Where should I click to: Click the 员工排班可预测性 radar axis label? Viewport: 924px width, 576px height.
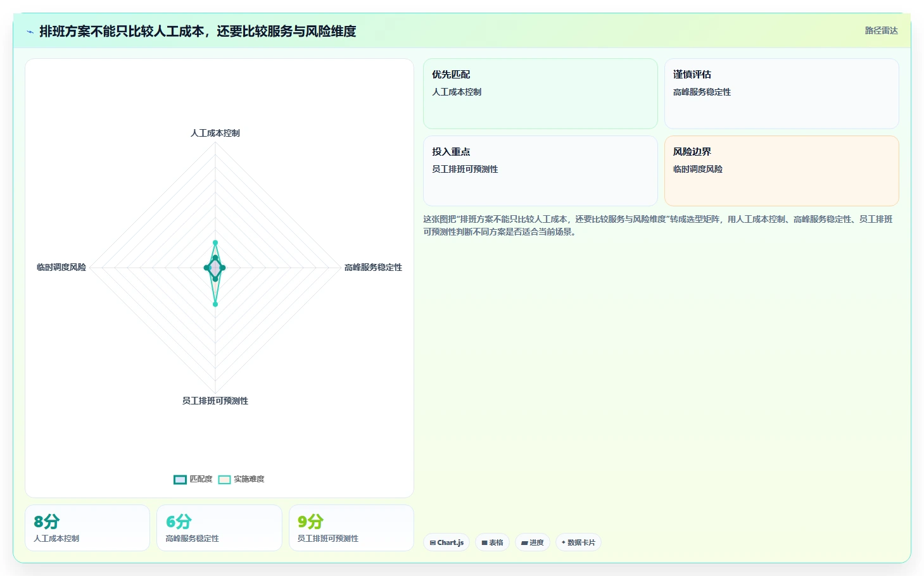pos(215,401)
